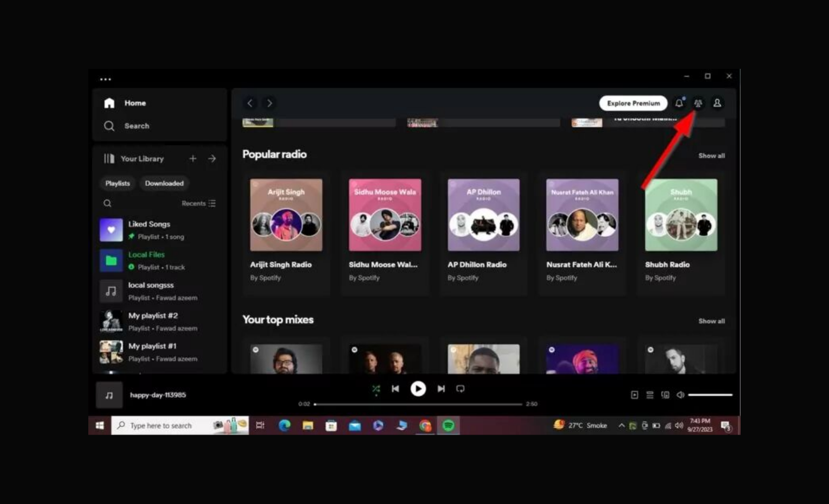Open the play queue
Viewport: 829px width, 504px height.
point(650,395)
